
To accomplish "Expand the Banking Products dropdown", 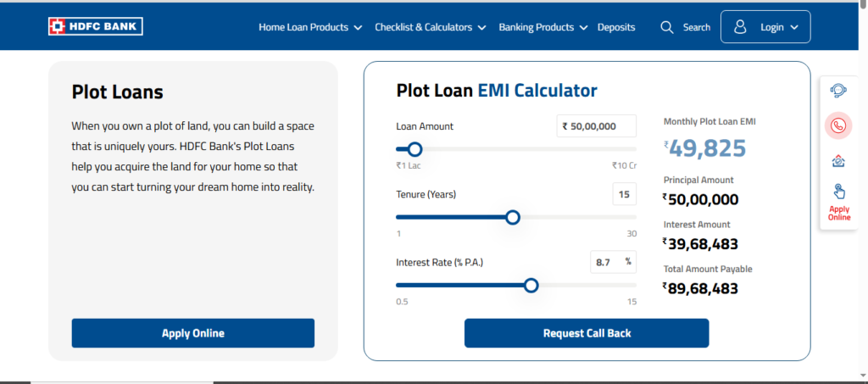I will pyautogui.click(x=542, y=27).
